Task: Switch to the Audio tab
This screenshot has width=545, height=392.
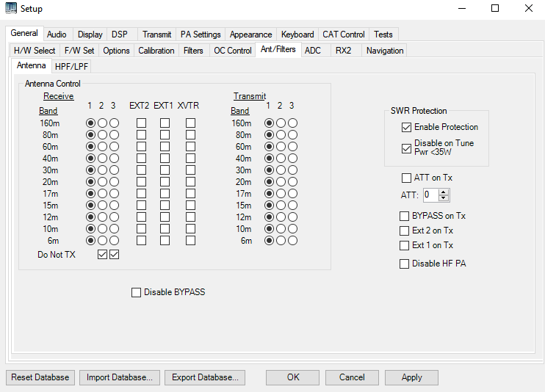Action: click(57, 35)
